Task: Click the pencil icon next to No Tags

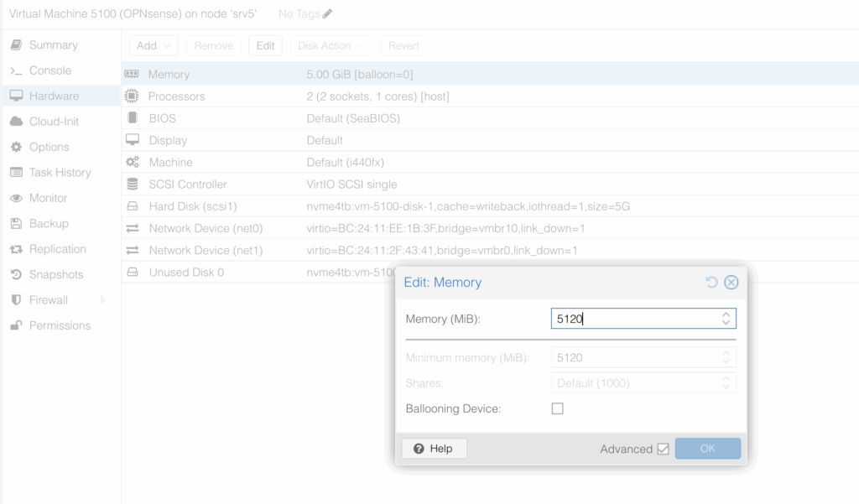Action: pos(327,14)
